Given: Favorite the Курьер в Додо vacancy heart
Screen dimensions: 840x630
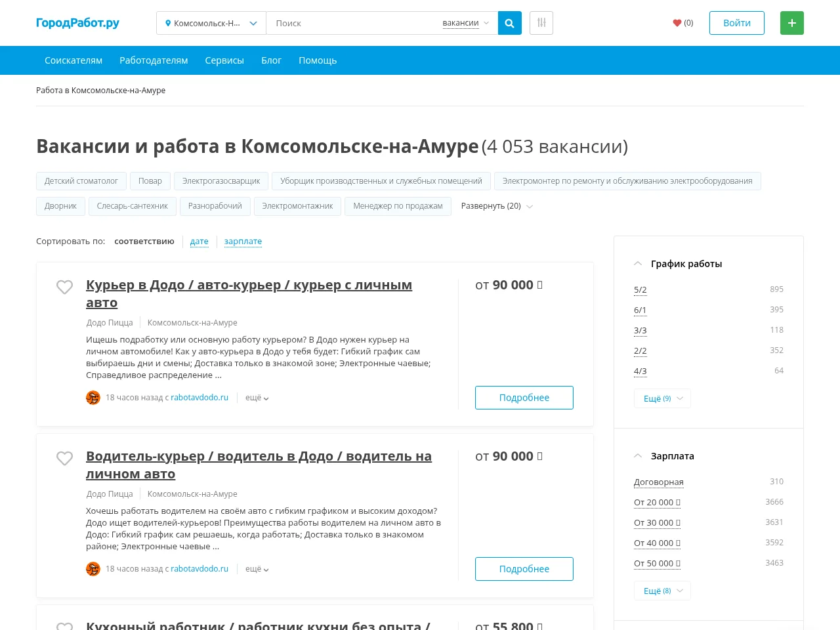Looking at the screenshot, I should point(64,287).
